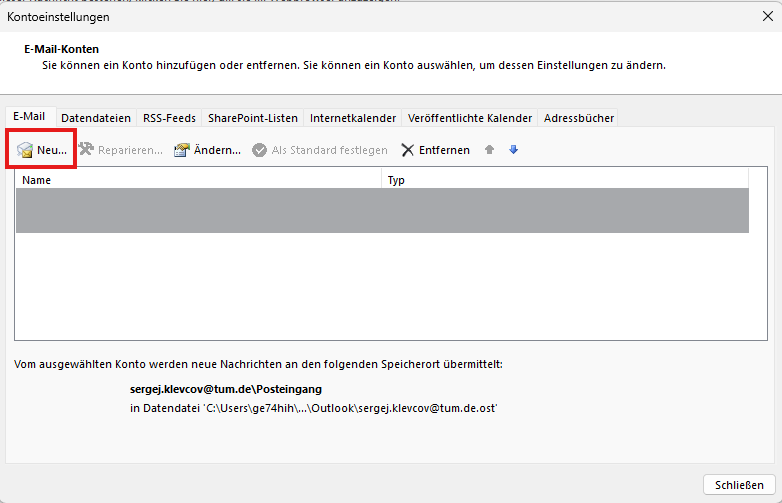Click the Als Standard festlegen checkmark icon

tap(260, 150)
